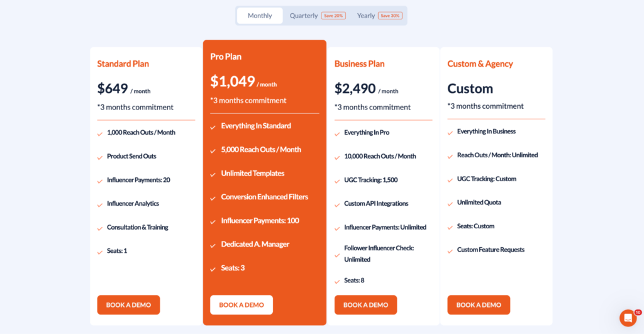Click checkmark next to Influencer Analytics
The height and width of the screenshot is (334, 644).
pyautogui.click(x=100, y=204)
